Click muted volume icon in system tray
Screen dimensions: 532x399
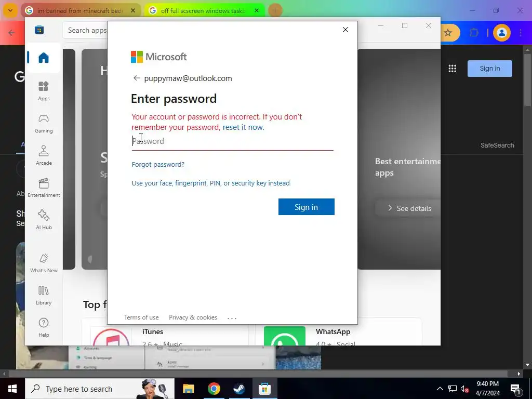click(464, 389)
